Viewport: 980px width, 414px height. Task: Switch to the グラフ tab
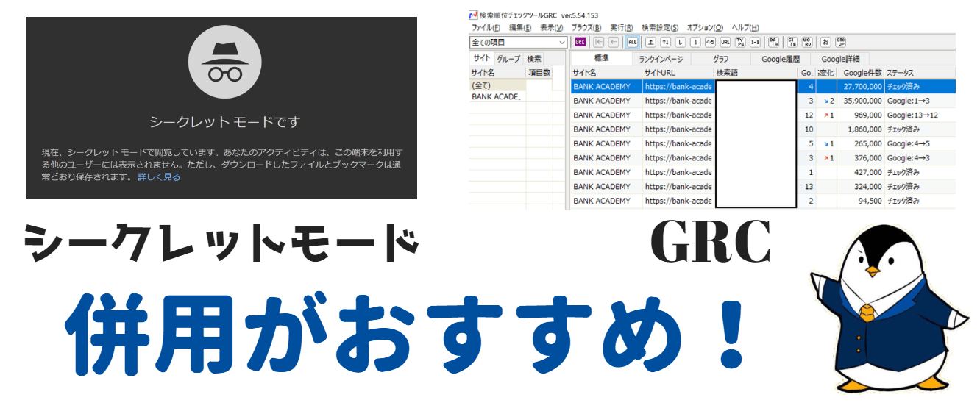click(x=720, y=59)
